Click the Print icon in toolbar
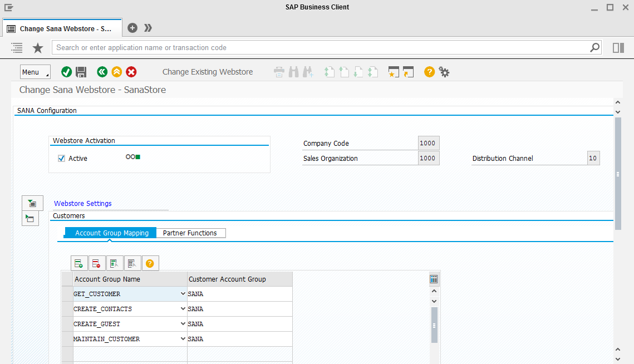Image resolution: width=634 pixels, height=364 pixels. (279, 72)
